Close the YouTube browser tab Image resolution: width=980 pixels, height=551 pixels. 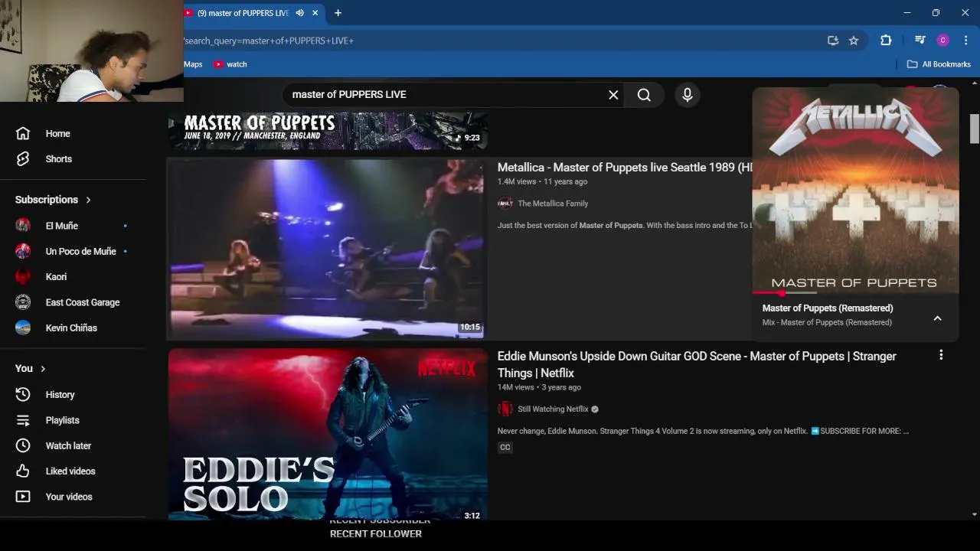click(315, 13)
